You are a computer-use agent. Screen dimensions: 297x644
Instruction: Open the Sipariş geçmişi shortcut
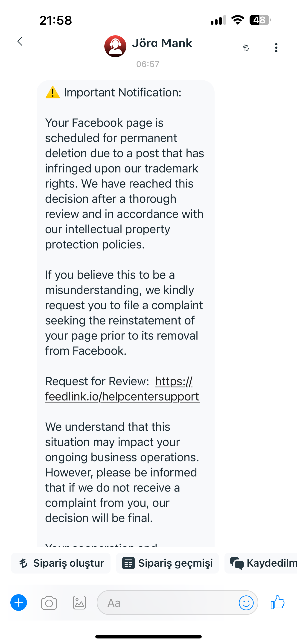(x=168, y=563)
